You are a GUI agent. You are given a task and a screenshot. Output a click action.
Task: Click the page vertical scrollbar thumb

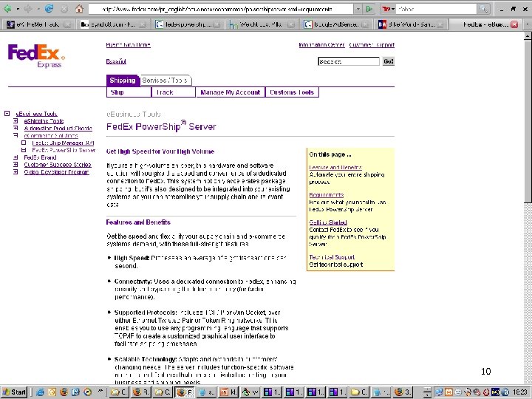528,121
